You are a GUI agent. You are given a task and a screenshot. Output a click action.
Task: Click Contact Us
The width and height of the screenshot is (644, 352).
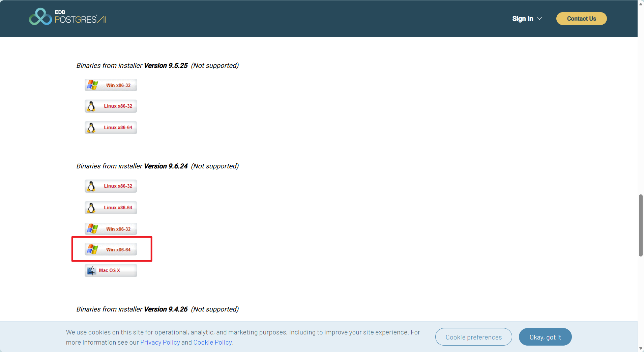pyautogui.click(x=581, y=19)
